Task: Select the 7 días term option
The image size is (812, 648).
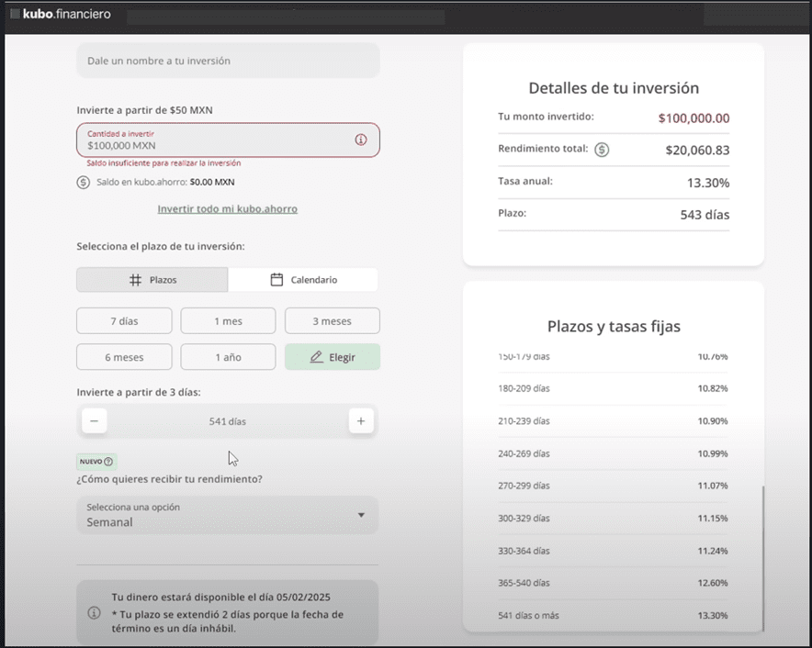Action: tap(124, 320)
